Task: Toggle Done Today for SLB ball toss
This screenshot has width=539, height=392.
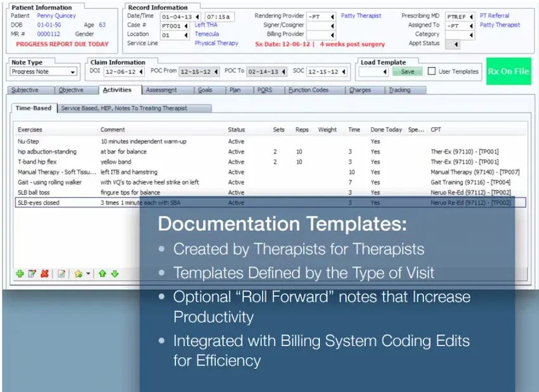Action: (x=374, y=192)
